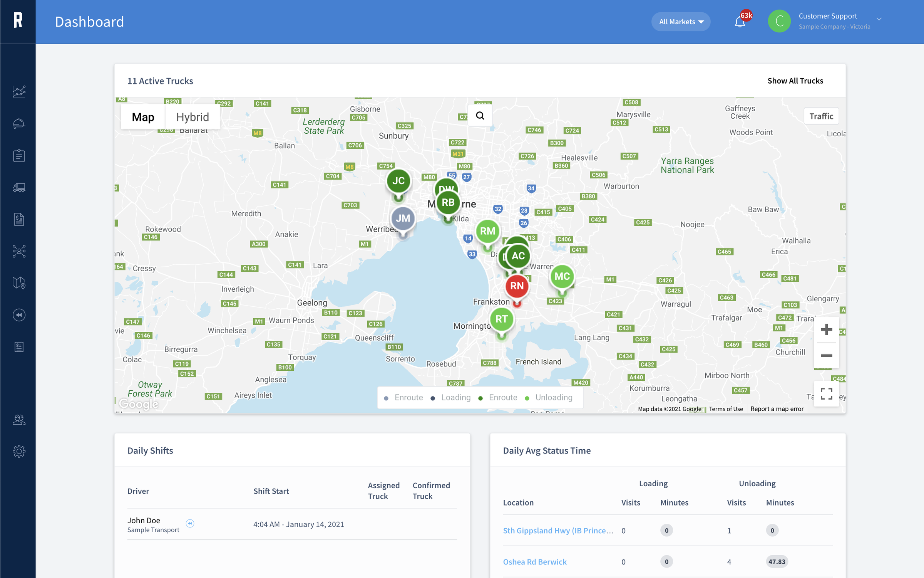This screenshot has height=578, width=924.
Task: Open Terms of Use map link
Action: point(726,409)
